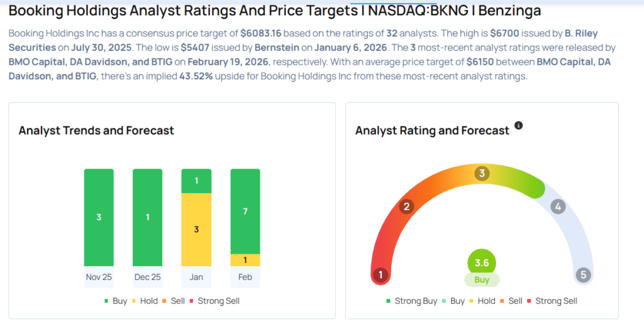Click gauge marker number 2
This screenshot has width=644, height=326.
(x=407, y=206)
